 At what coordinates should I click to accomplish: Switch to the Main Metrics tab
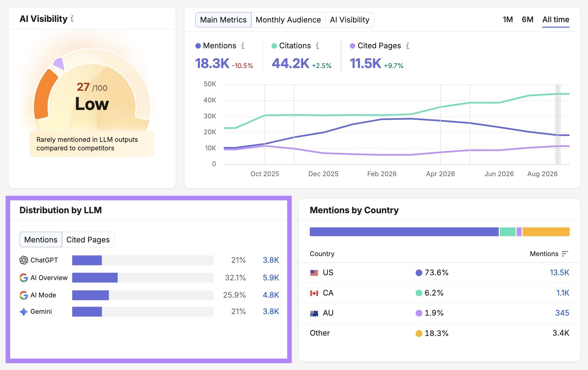tap(223, 20)
